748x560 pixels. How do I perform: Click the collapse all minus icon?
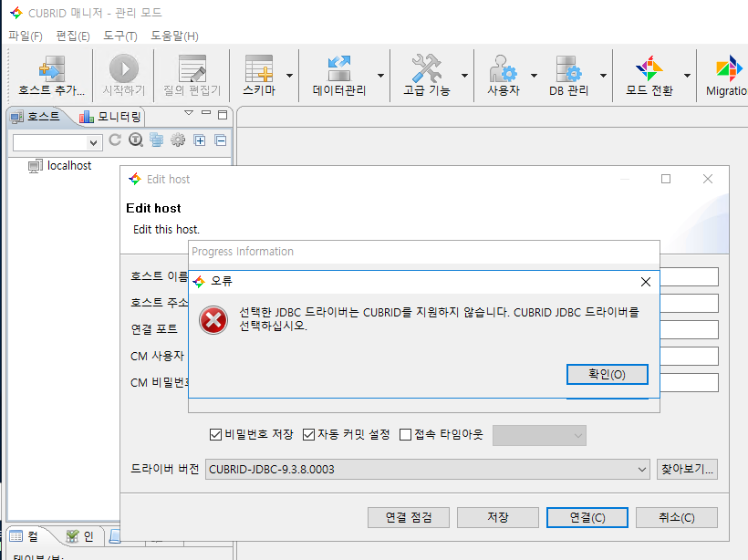point(221,140)
